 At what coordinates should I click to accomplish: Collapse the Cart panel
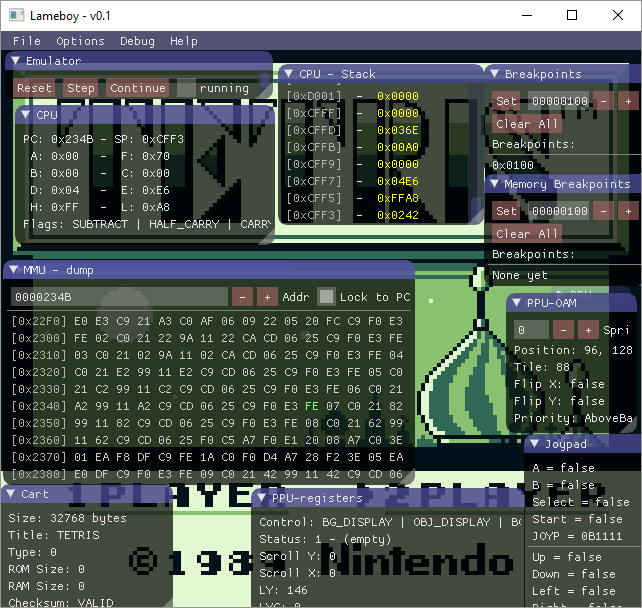pyautogui.click(x=11, y=494)
